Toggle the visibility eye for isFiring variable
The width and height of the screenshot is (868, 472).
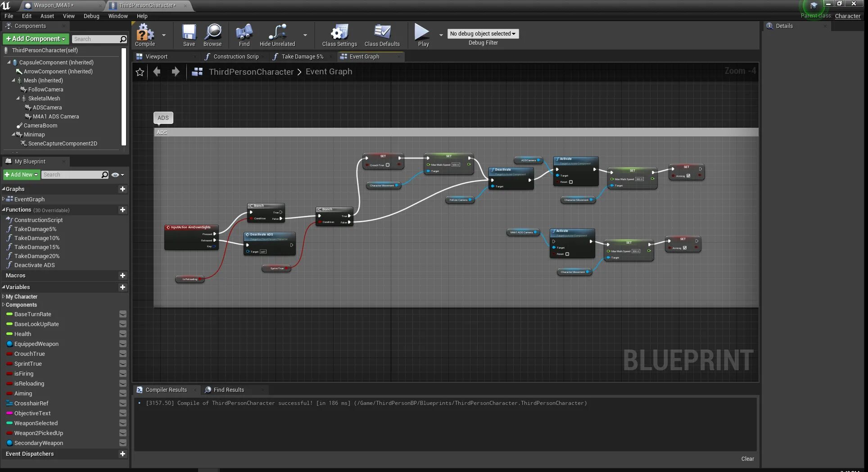122,374
